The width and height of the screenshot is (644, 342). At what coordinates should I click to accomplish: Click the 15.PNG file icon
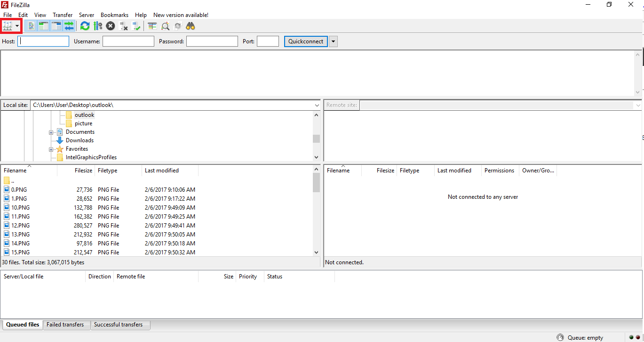[x=7, y=252]
